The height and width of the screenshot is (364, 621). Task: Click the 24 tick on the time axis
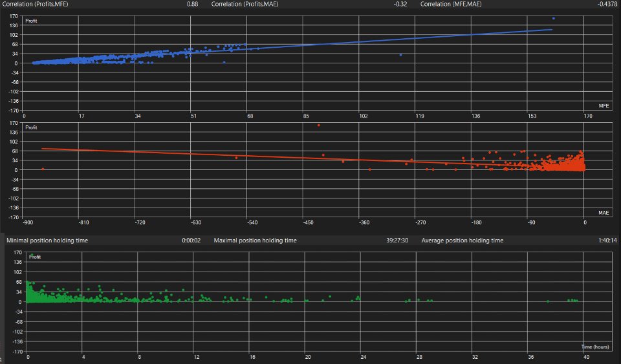(x=363, y=356)
